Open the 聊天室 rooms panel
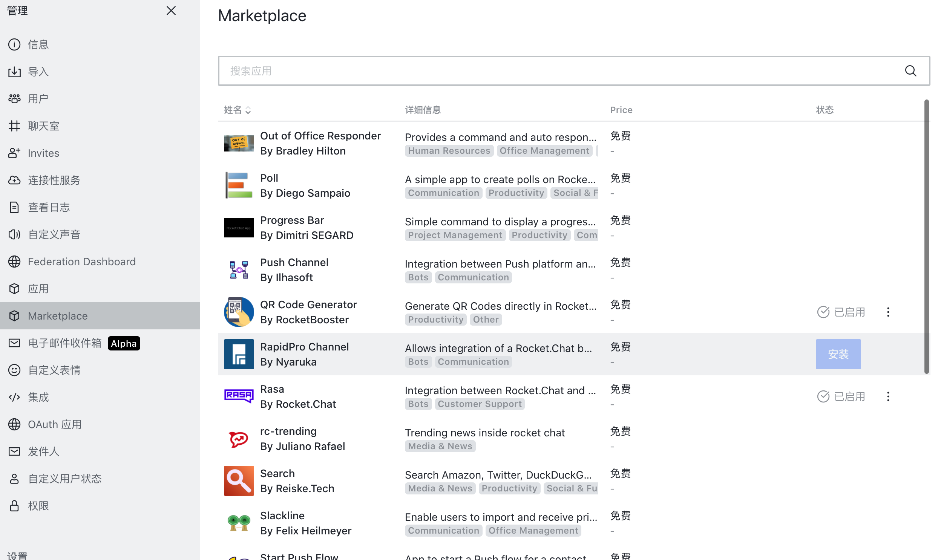The height and width of the screenshot is (560, 938). (43, 125)
